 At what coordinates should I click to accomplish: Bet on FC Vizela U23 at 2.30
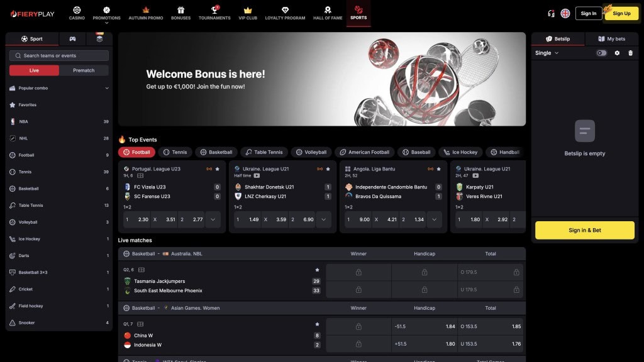137,219
